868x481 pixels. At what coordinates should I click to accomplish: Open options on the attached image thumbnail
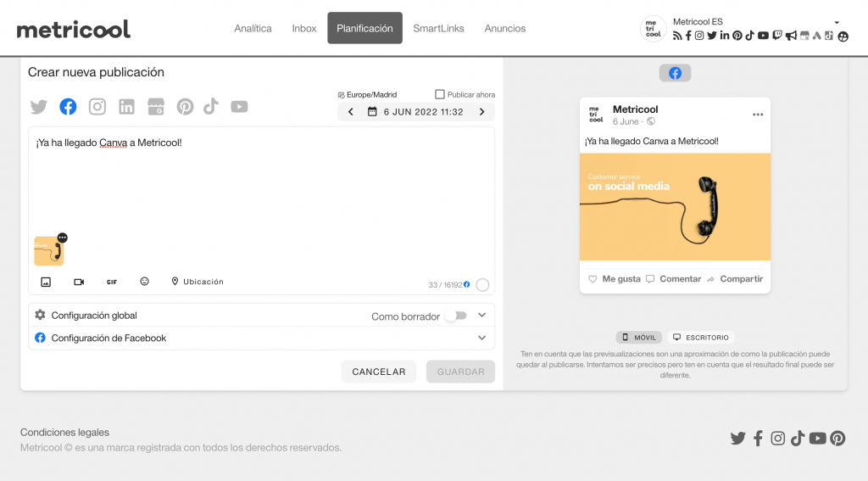point(63,238)
